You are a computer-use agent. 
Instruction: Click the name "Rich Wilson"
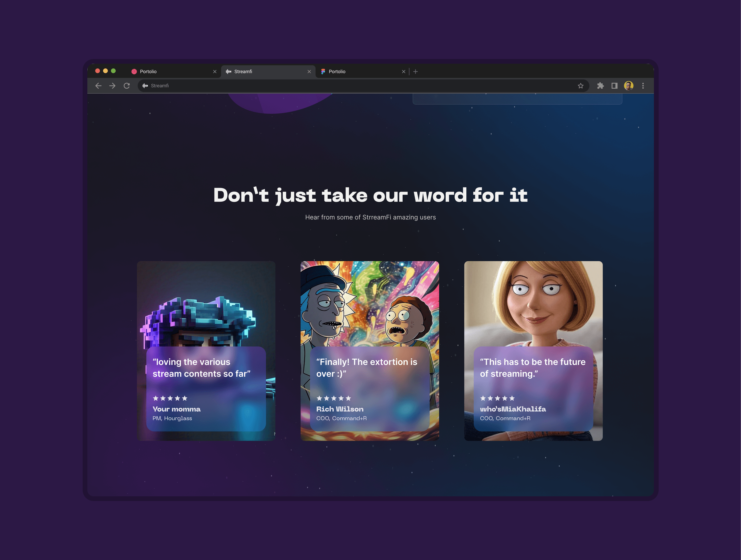(x=340, y=409)
